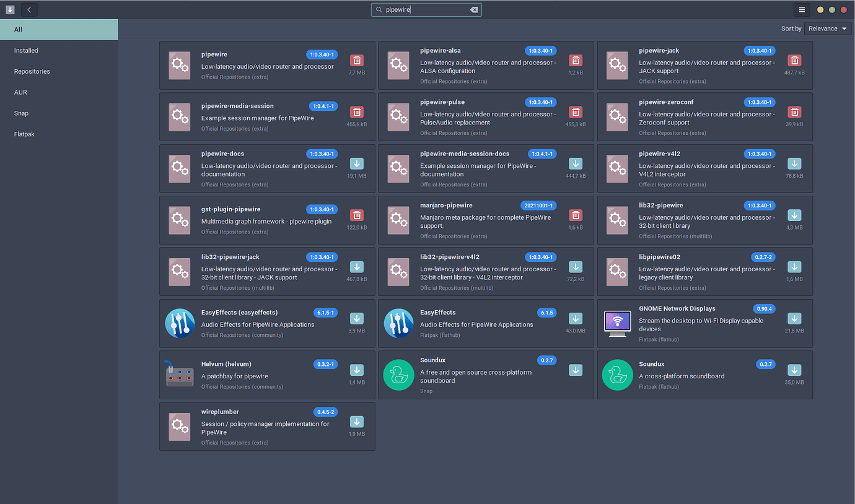
Task: Install pipewire-docs with download arrow
Action: pyautogui.click(x=357, y=163)
